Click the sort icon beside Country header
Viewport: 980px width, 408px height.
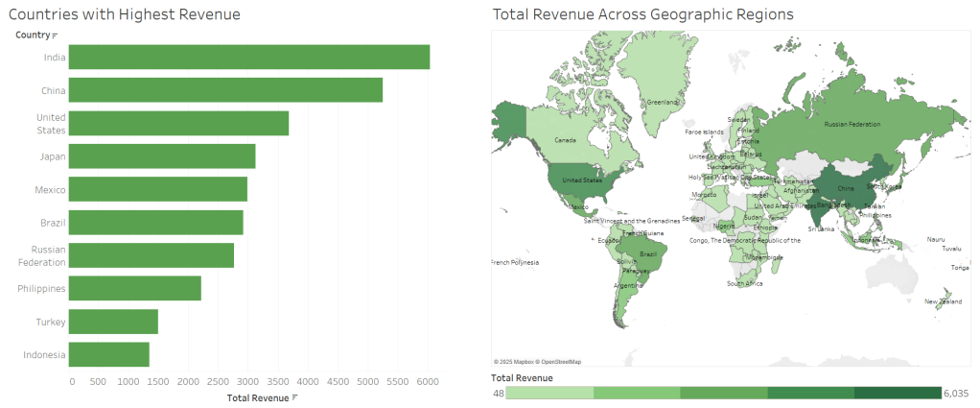coord(55,36)
